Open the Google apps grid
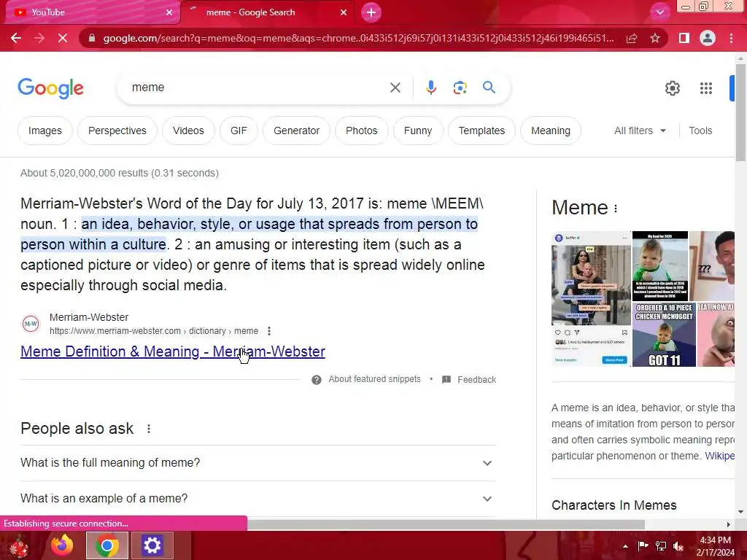 coord(705,88)
